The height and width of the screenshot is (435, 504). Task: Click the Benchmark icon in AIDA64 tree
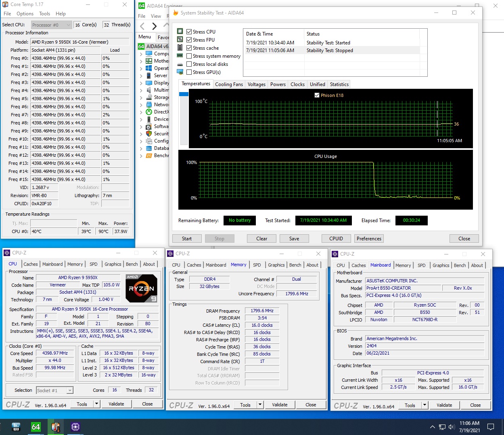[149, 156]
